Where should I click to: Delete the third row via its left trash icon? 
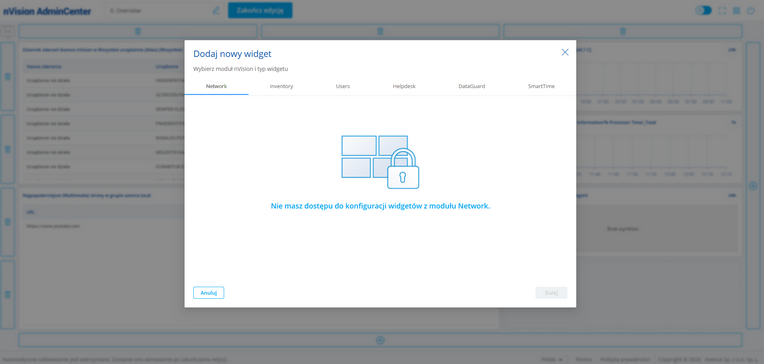coord(7,222)
